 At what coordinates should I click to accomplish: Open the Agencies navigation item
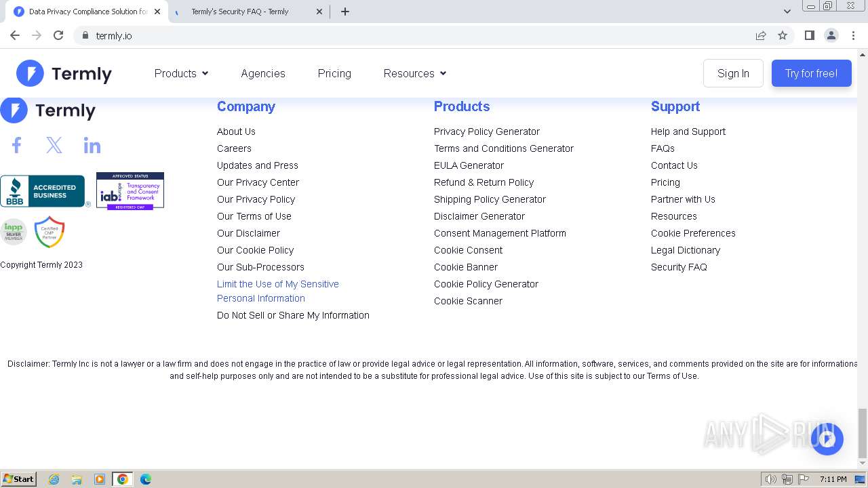tap(263, 73)
